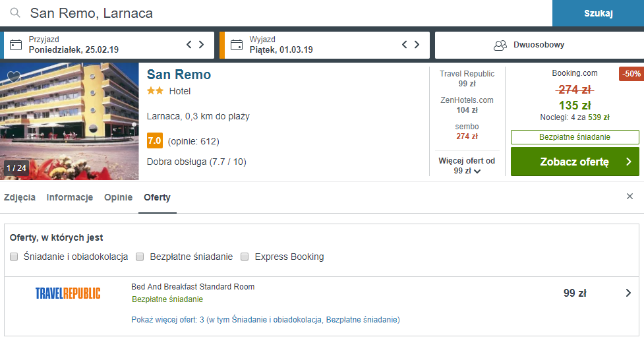Select Travel Republic 99 zł offer
Viewport: 644px width, 337px height.
(467, 78)
